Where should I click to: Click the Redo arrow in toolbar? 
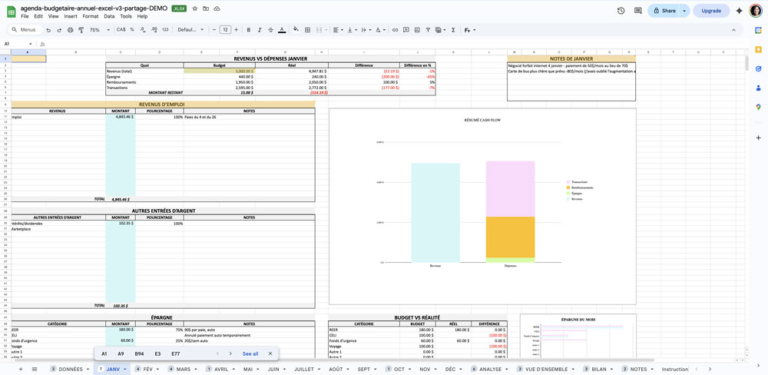(59, 30)
